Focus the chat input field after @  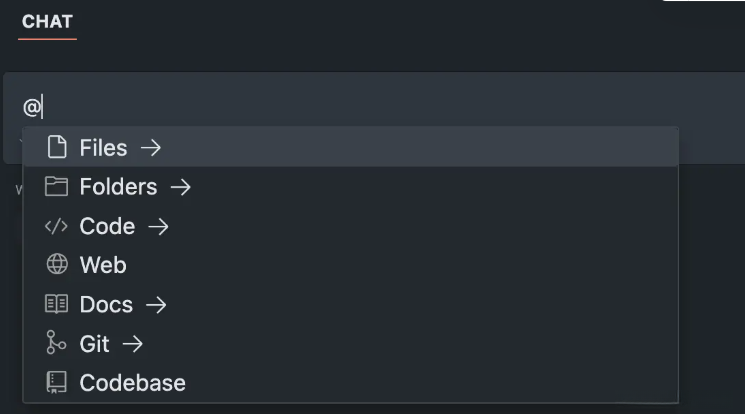pyautogui.click(x=300, y=106)
